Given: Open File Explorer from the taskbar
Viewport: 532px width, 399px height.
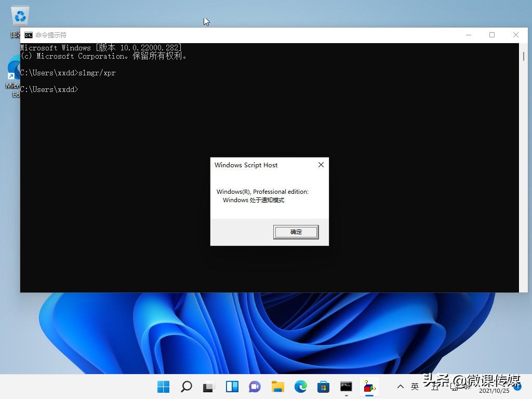Looking at the screenshot, I should (x=277, y=387).
